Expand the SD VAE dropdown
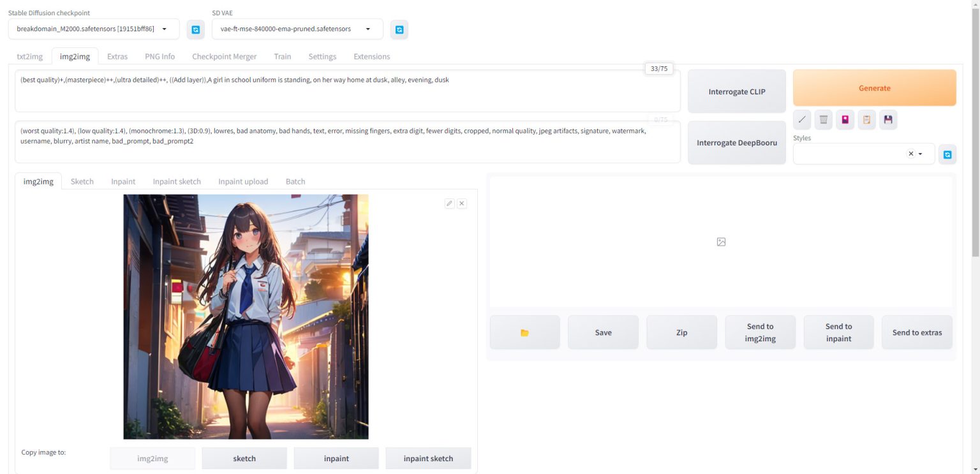Screen dimensions: 980x474 [297, 29]
